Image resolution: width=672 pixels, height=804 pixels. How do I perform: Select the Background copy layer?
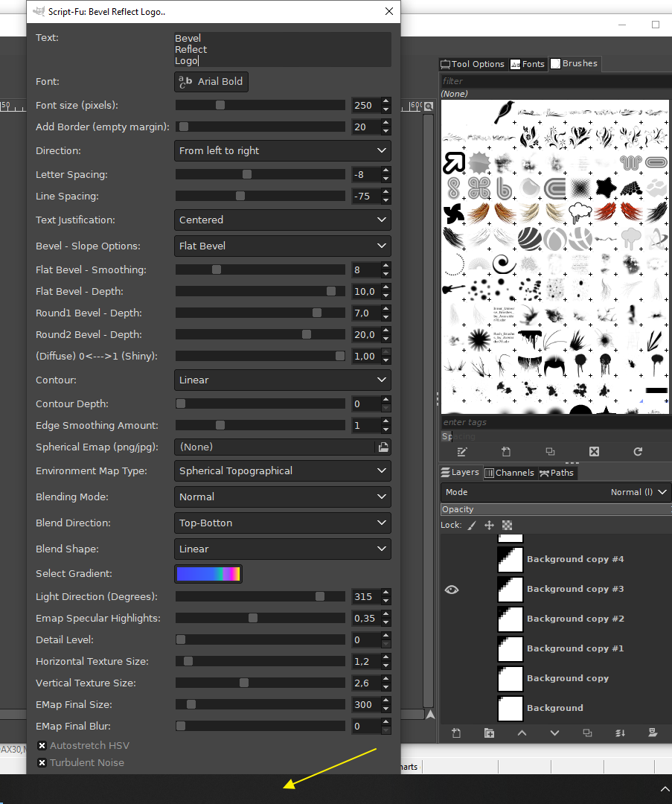(567, 678)
